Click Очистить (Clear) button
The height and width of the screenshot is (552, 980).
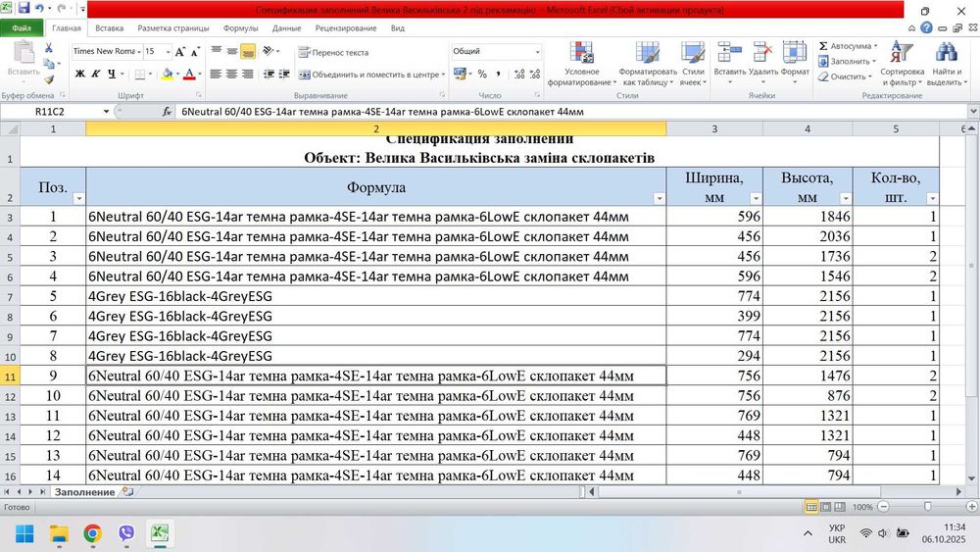pos(845,76)
